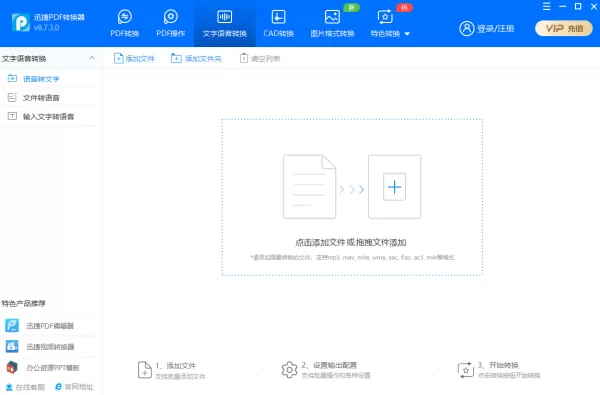Click the 特色转换 star conversion icon
This screenshot has height=395, width=600.
(385, 17)
